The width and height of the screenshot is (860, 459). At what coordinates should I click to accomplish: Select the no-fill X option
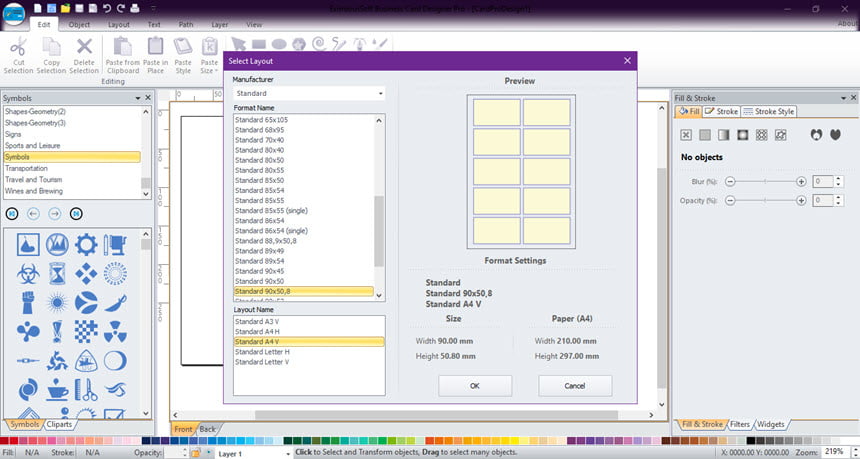(x=686, y=135)
